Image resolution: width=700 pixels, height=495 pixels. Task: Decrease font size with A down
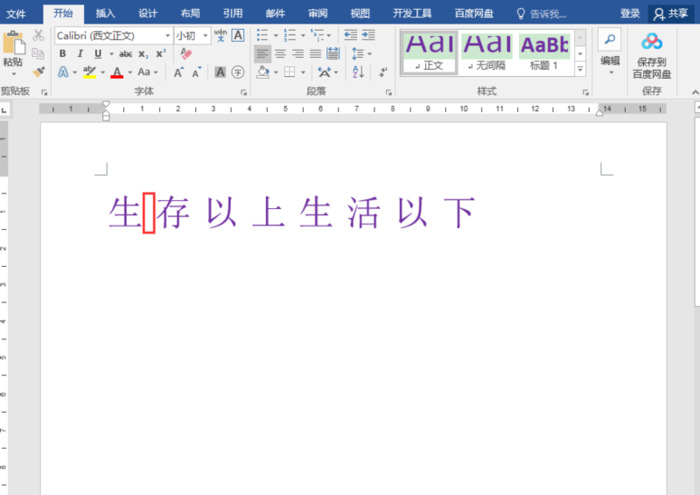click(x=196, y=72)
